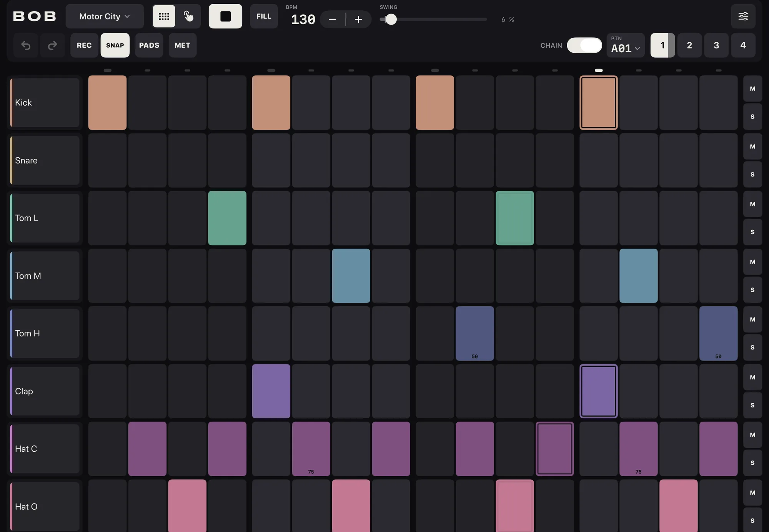
Task: Solo the Hat C track
Action: point(752,463)
